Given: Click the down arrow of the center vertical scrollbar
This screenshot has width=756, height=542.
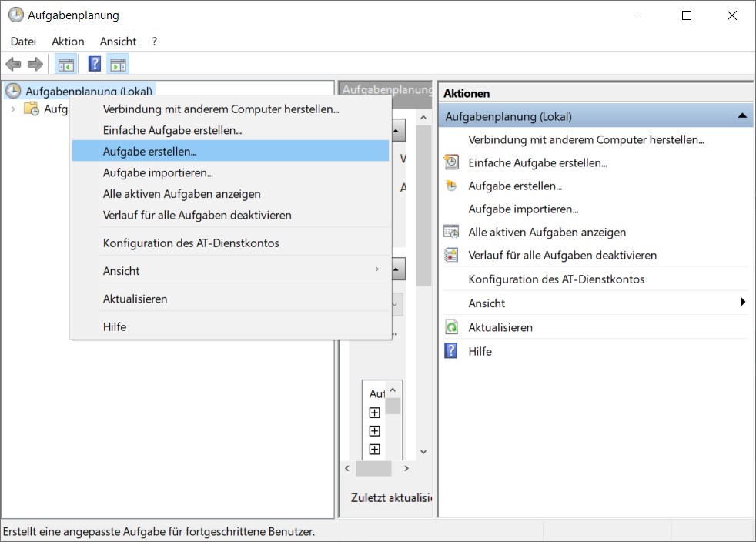Looking at the screenshot, I should [x=423, y=452].
